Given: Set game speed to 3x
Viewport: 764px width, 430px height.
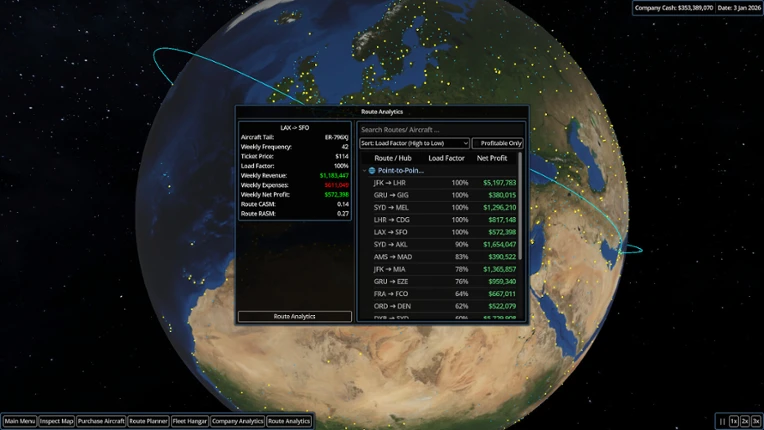Looking at the screenshot, I should [756, 421].
